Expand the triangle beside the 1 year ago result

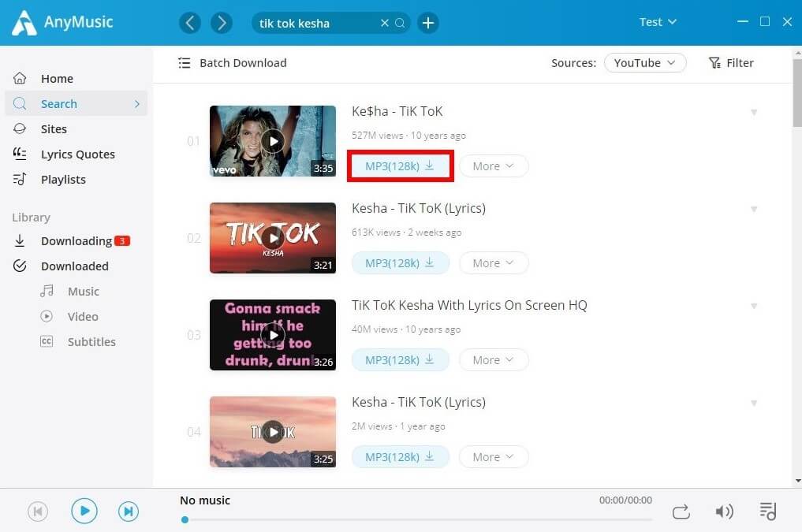[754, 404]
